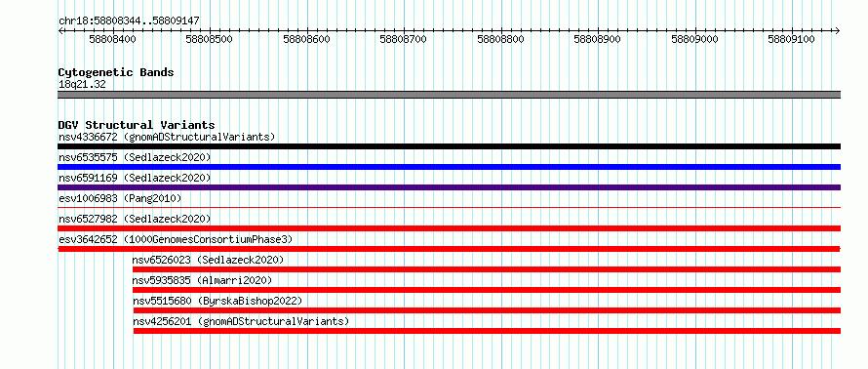Screen dimensions: 868x369
Task: Click the red nsv5935835 variant bar
Action: pos(487,290)
